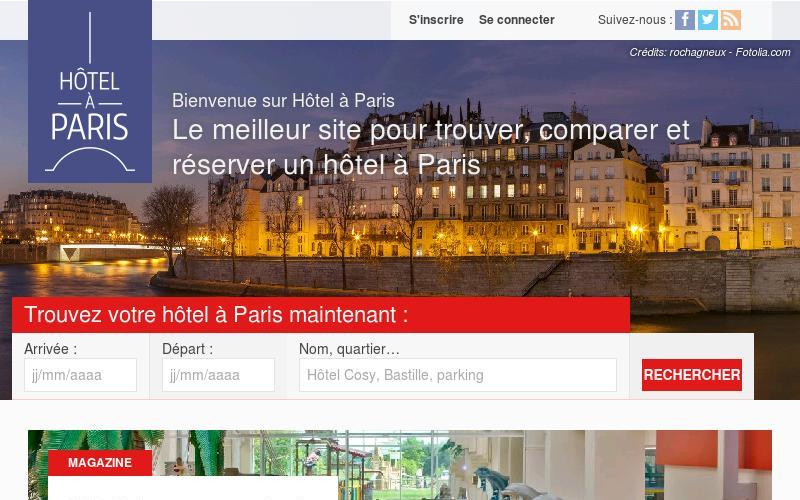800x500 pixels.
Task: Click the Hôtel à Paris logo
Action: pyautogui.click(x=90, y=91)
